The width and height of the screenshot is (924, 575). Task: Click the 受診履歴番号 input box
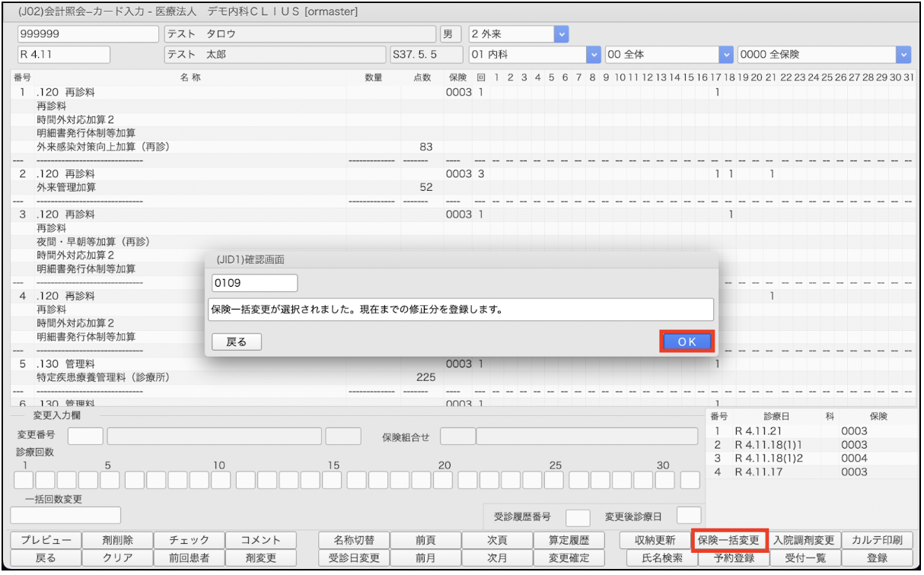click(578, 517)
